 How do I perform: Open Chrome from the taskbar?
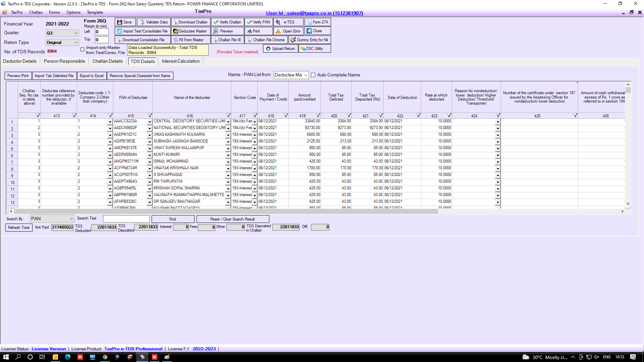pyautogui.click(x=105, y=357)
